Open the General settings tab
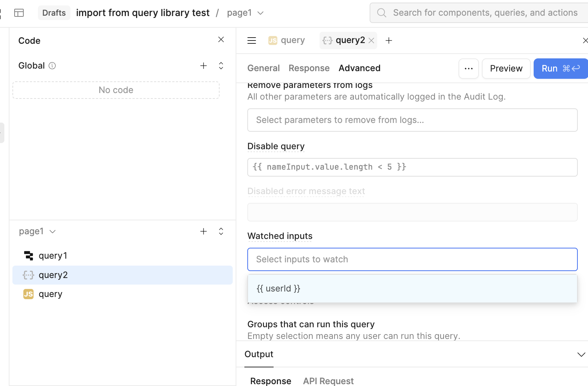 tap(263, 68)
